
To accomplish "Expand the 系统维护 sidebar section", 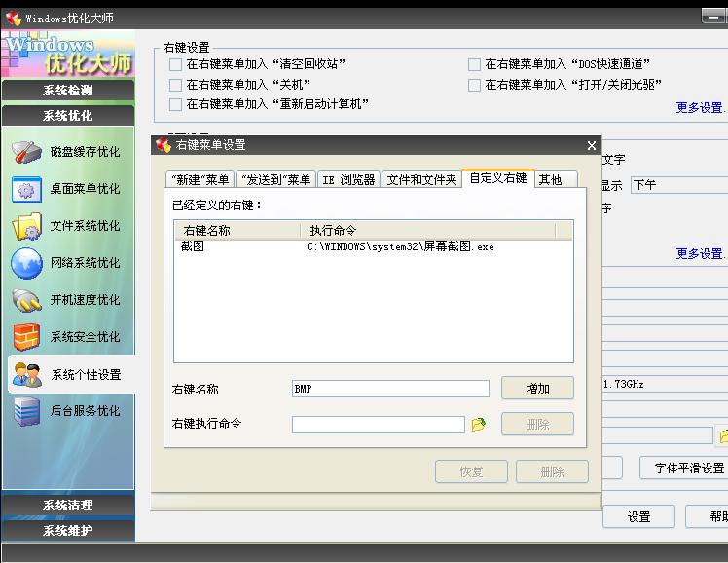I will [67, 530].
